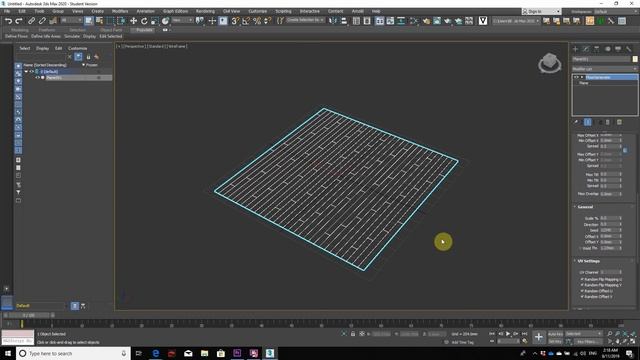The height and width of the screenshot is (360, 640).
Task: Collapse the General rollout
Action: click(x=585, y=207)
